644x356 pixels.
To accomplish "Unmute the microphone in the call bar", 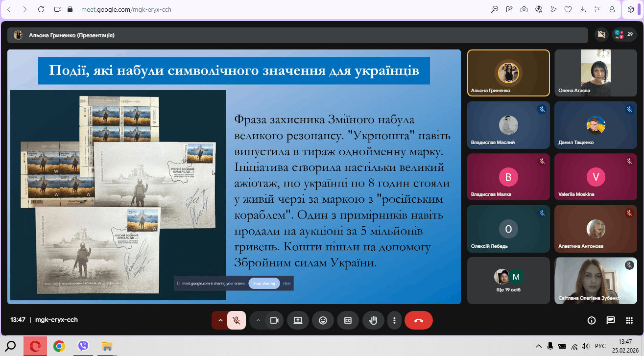I will pos(237,320).
